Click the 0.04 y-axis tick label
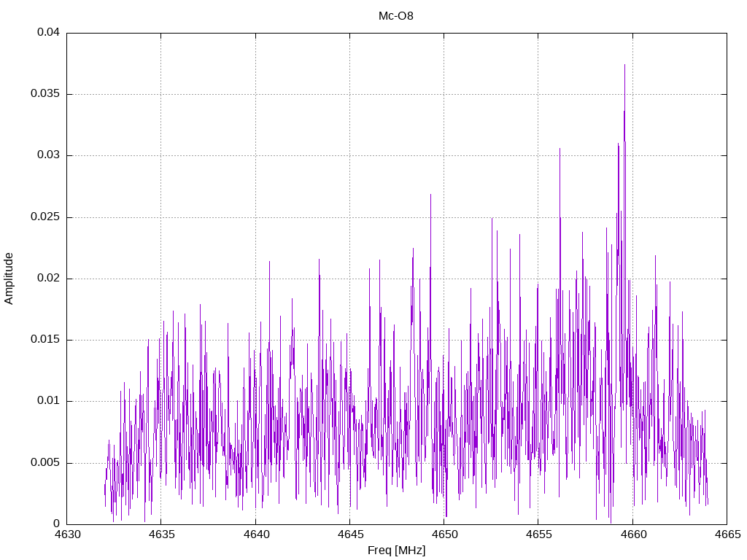The width and height of the screenshot is (747, 560). pyautogui.click(x=49, y=32)
